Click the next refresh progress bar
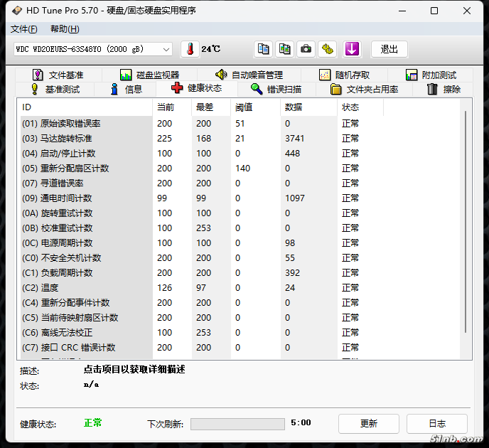The image size is (489, 448). coord(238,424)
